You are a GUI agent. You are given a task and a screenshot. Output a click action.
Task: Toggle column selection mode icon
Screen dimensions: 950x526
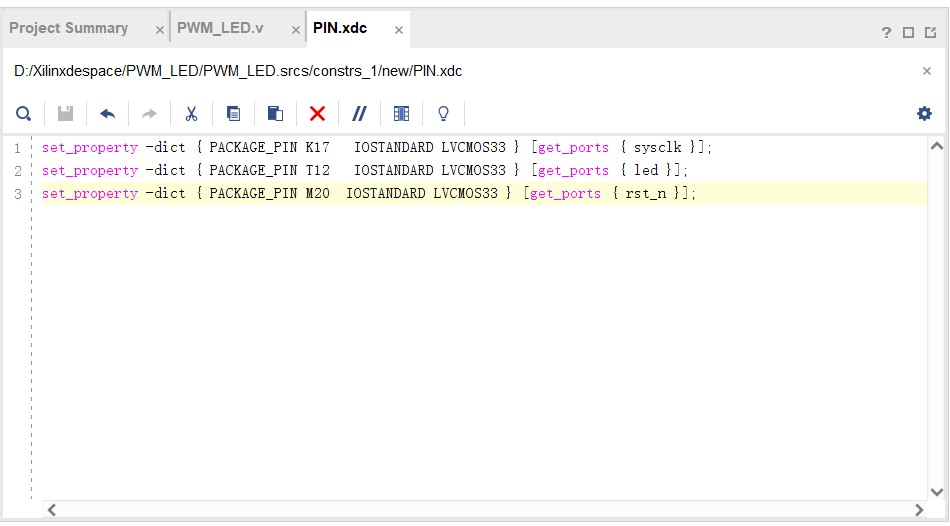(401, 114)
